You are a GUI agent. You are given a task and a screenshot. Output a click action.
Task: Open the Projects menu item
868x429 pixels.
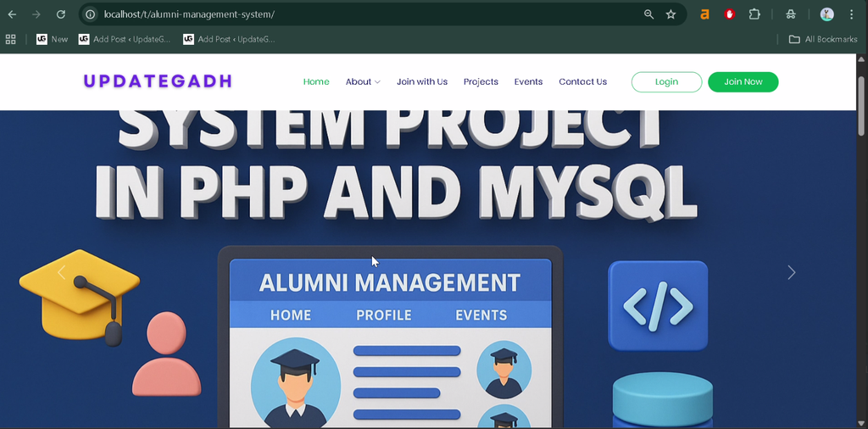[x=481, y=82]
